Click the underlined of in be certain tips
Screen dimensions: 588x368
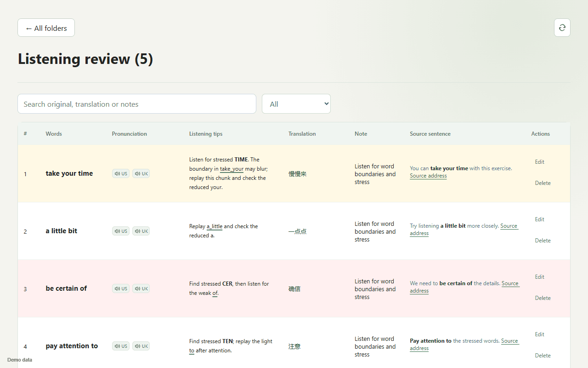pyautogui.click(x=215, y=293)
